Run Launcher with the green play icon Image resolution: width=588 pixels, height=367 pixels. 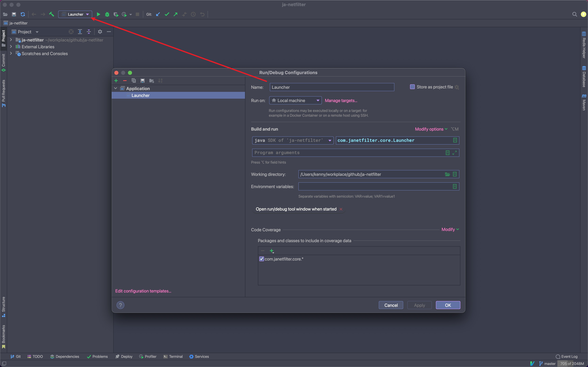98,14
